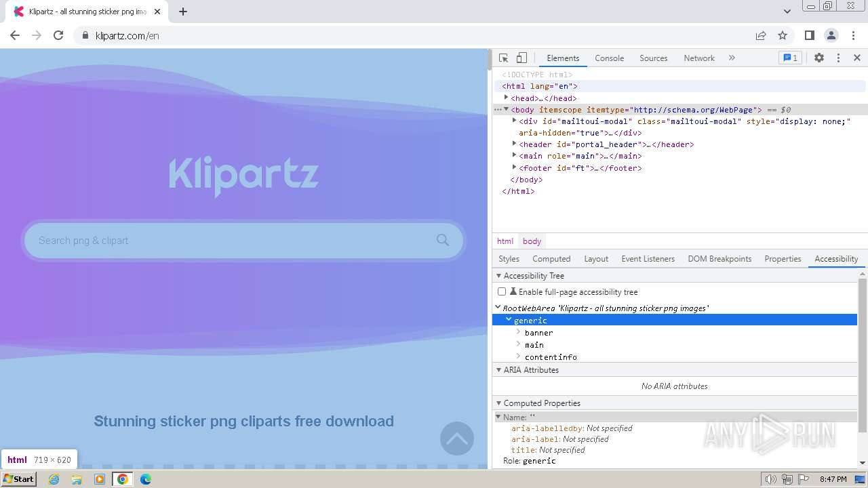The height and width of the screenshot is (488, 868).
Task: Bookmark this tab with the star
Action: [x=783, y=35]
